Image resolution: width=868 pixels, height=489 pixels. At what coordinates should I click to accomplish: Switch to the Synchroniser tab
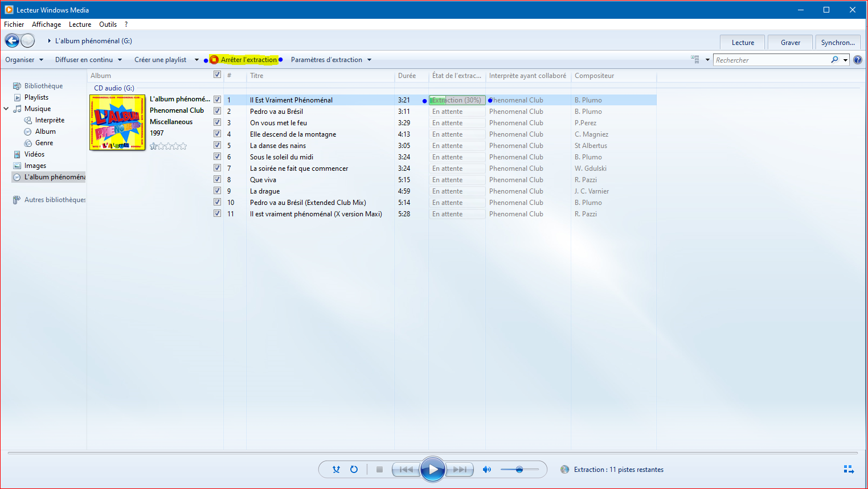[838, 43]
